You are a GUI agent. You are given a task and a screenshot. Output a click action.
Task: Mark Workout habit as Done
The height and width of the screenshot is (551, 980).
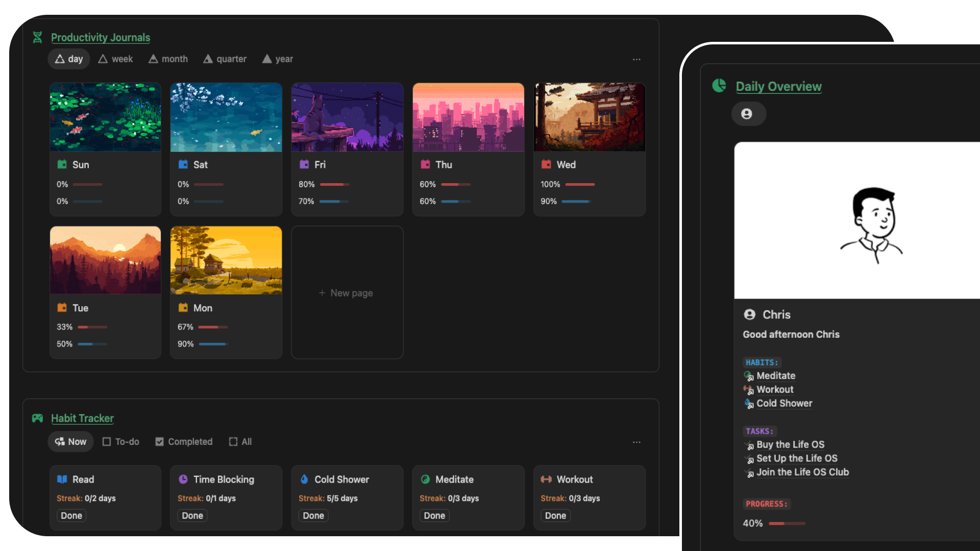[555, 516]
